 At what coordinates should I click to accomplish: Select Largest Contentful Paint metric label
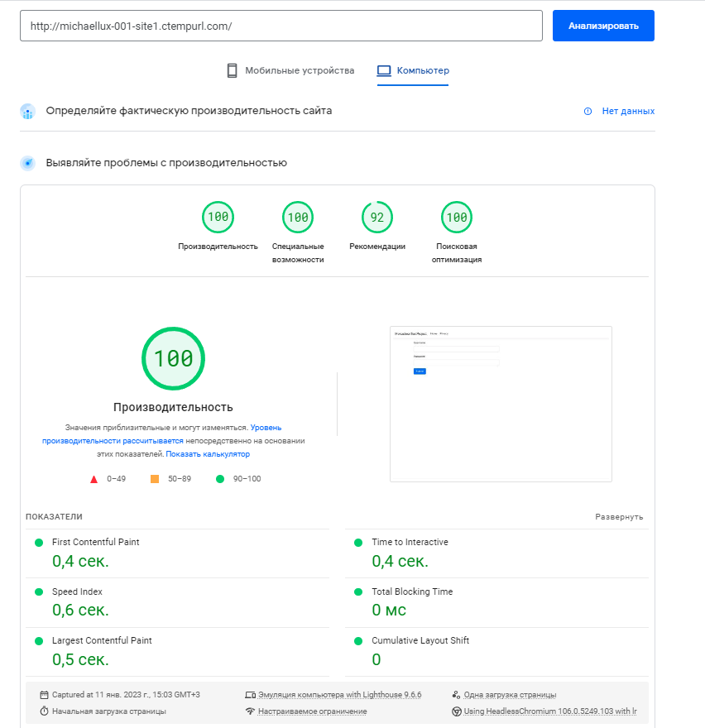(x=102, y=640)
